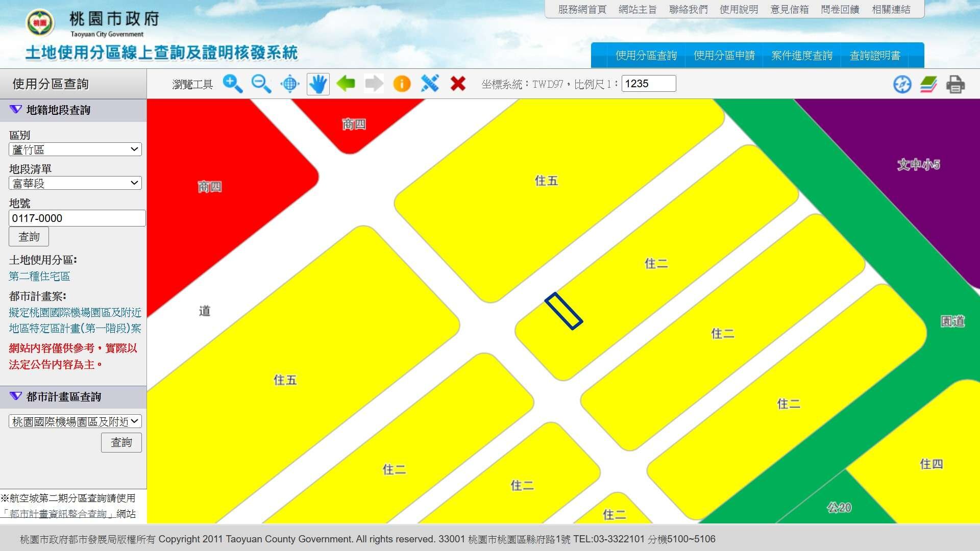Collapse the 地籍地段查詢 panel
This screenshot has height=551, width=980.
click(16, 110)
